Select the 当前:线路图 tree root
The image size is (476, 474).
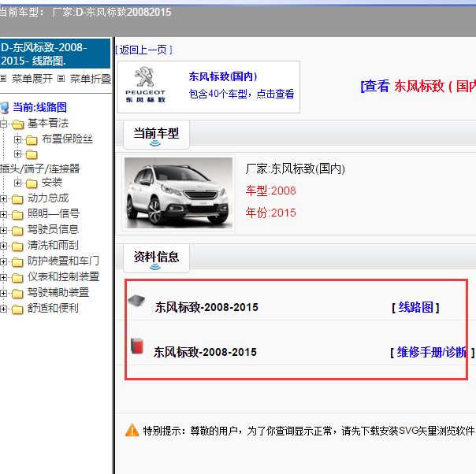point(39,107)
